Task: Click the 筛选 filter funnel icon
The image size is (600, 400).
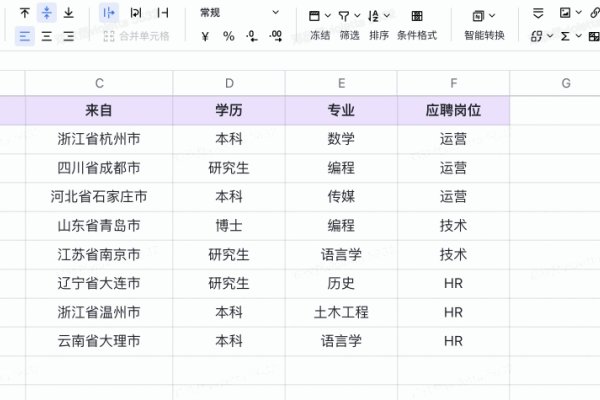Action: (x=344, y=16)
